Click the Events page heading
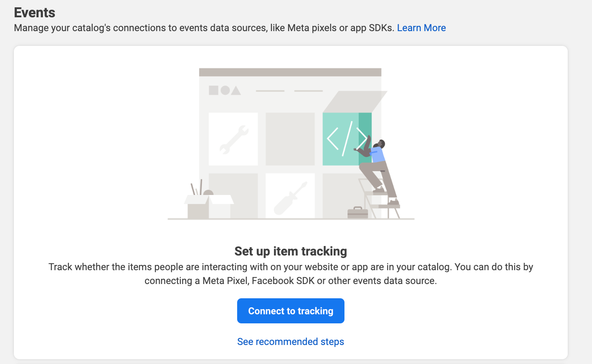Screen dimensions: 592x364 click(x=35, y=13)
